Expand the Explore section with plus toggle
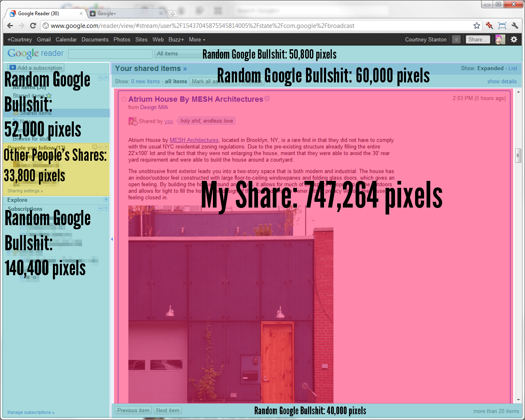525x420 pixels. point(106,199)
